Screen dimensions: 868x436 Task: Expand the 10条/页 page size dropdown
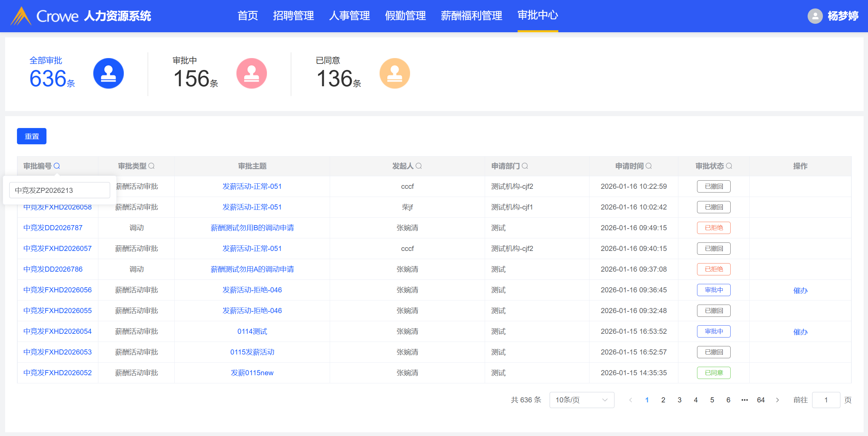(x=581, y=400)
